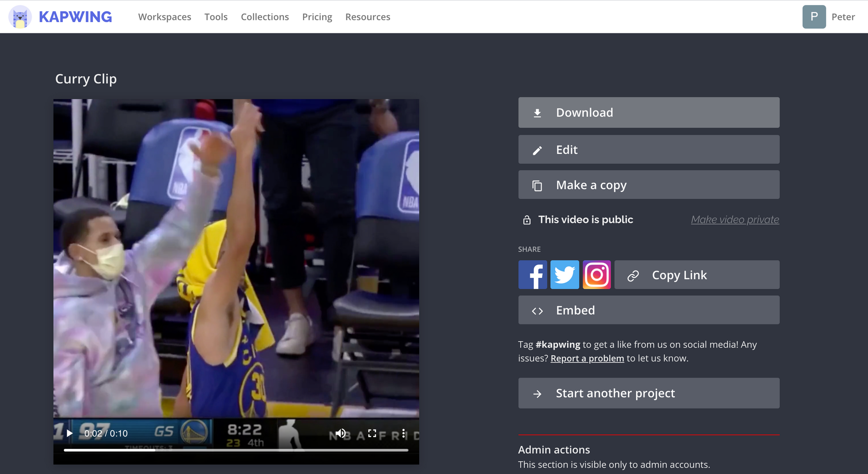This screenshot has height=474, width=868.
Task: Open the Tools menu
Action: point(216,17)
